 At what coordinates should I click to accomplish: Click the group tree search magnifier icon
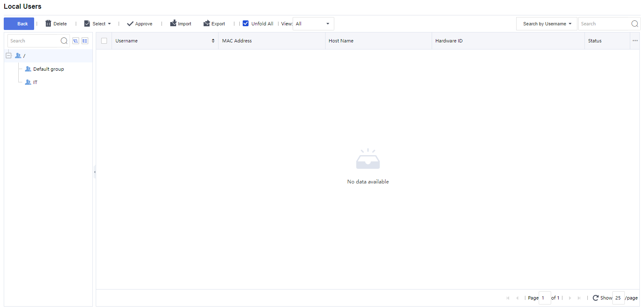tap(64, 41)
